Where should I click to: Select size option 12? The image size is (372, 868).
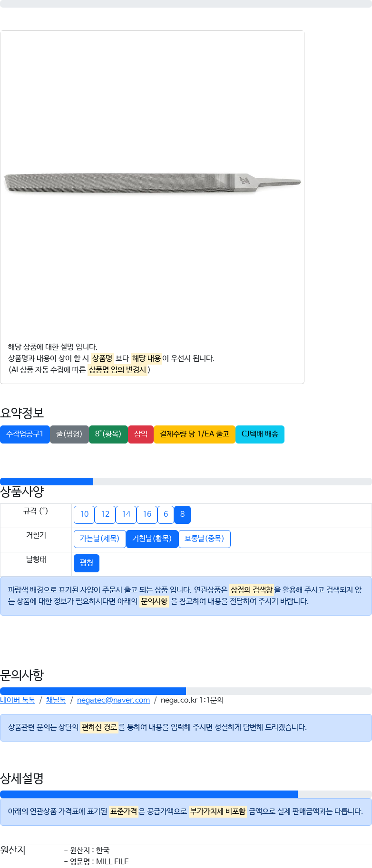105,514
